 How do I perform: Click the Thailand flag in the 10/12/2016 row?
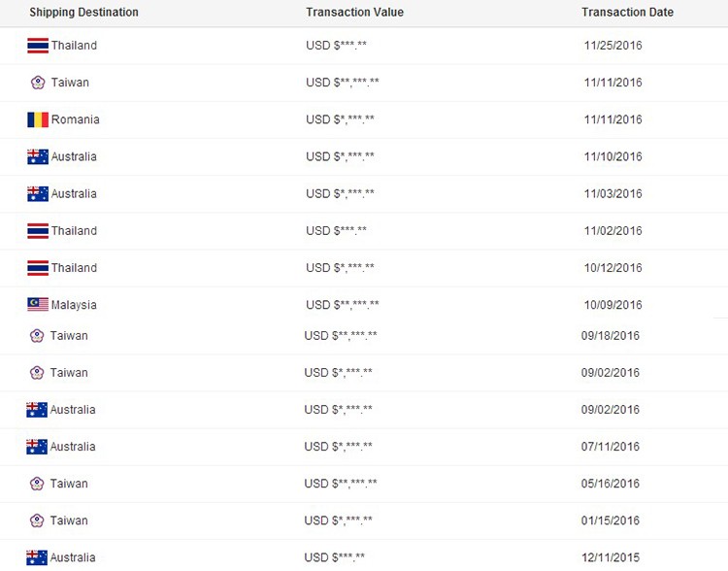point(38,268)
